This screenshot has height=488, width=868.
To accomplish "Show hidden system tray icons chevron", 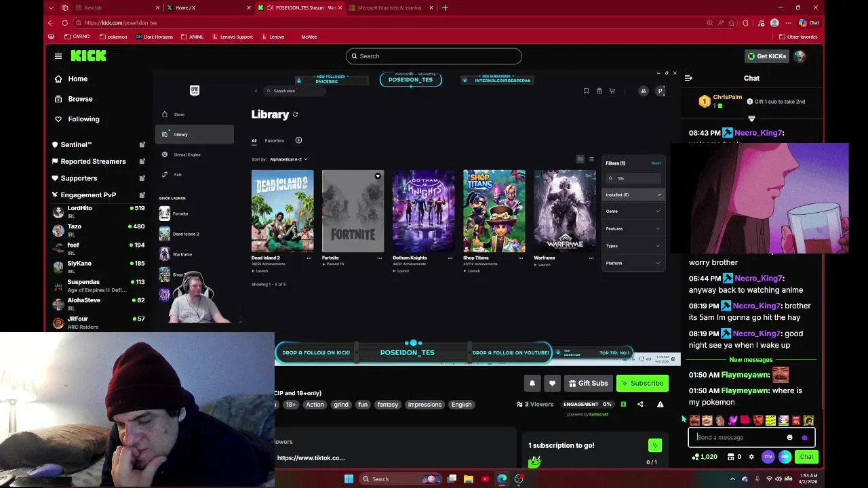I will click(732, 479).
